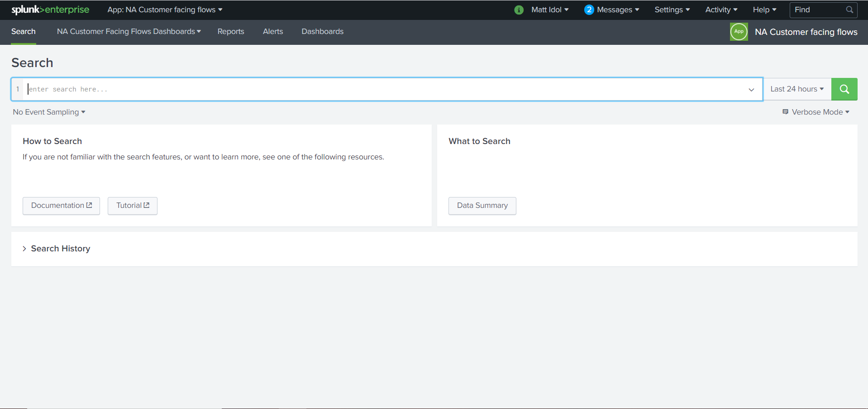Open the Last 24 hours time range picker

(797, 89)
